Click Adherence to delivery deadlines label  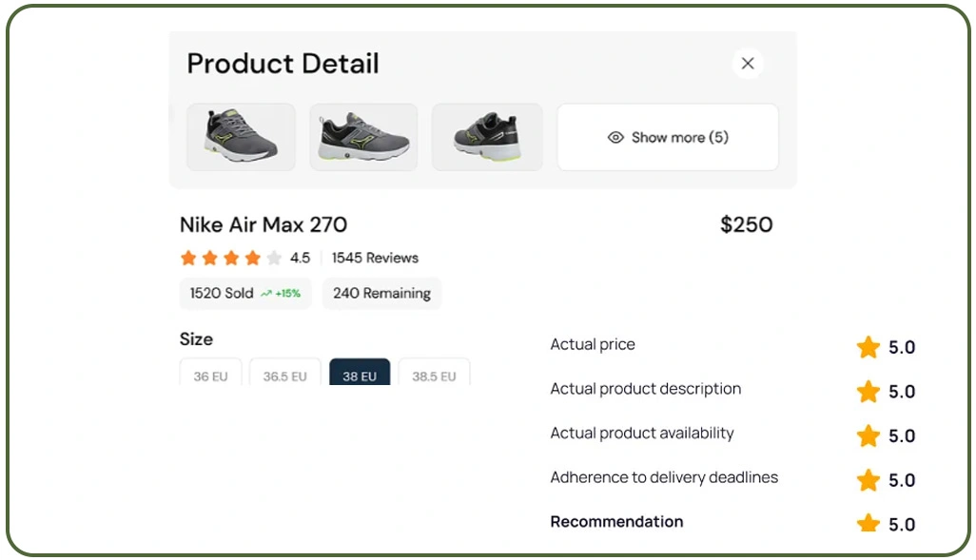(664, 477)
